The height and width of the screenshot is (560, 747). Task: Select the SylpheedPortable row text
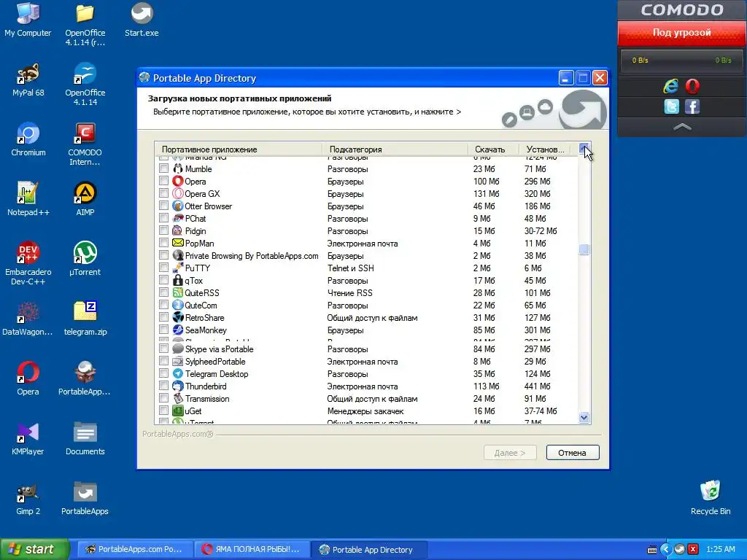tap(215, 362)
